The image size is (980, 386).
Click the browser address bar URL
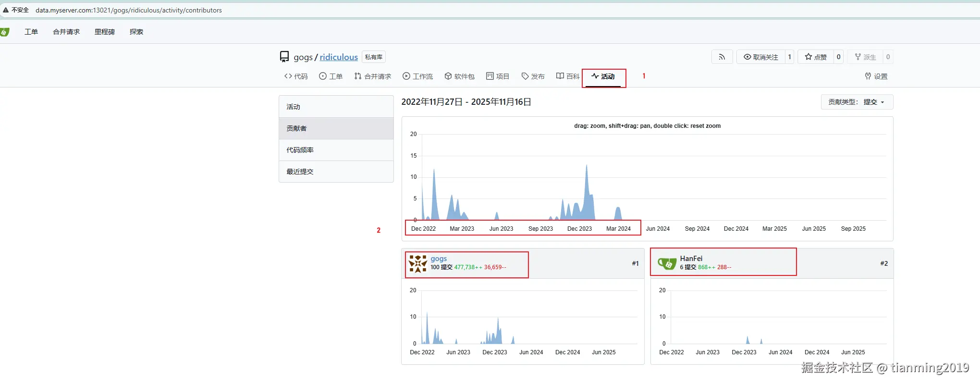[x=129, y=10]
